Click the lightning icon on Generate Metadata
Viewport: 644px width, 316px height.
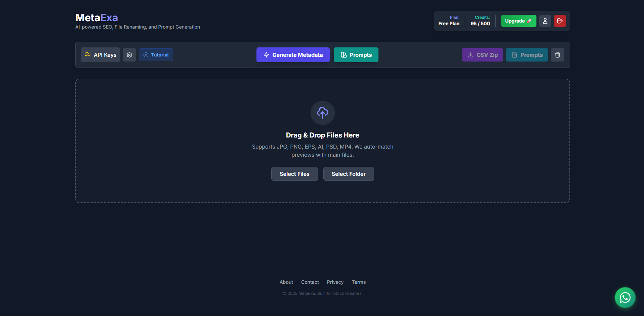(267, 54)
